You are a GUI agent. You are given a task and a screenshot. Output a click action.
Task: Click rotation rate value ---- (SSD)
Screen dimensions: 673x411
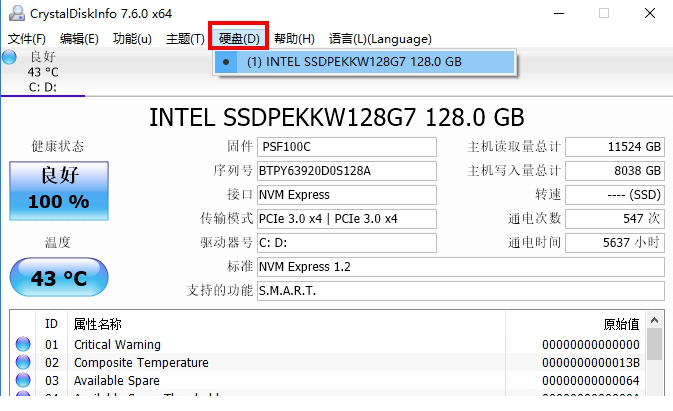coord(615,195)
